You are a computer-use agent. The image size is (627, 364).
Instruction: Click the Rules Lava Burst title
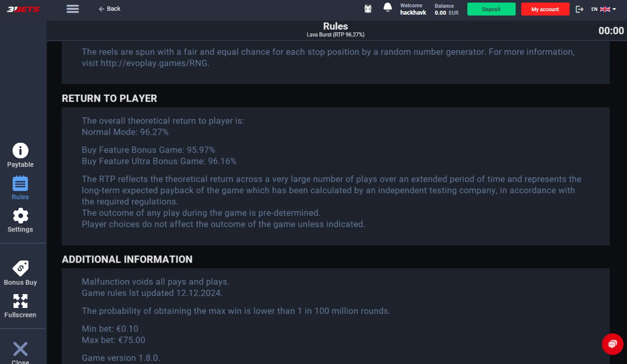click(x=335, y=30)
